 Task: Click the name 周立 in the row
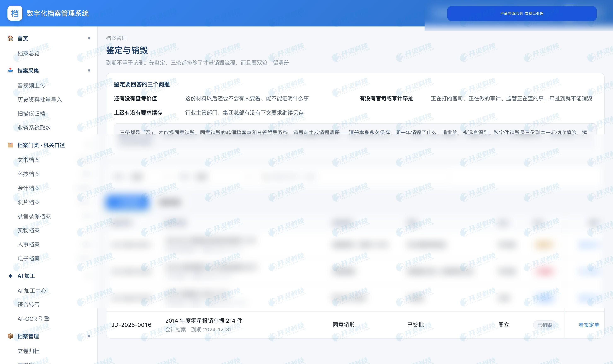tap(504, 325)
